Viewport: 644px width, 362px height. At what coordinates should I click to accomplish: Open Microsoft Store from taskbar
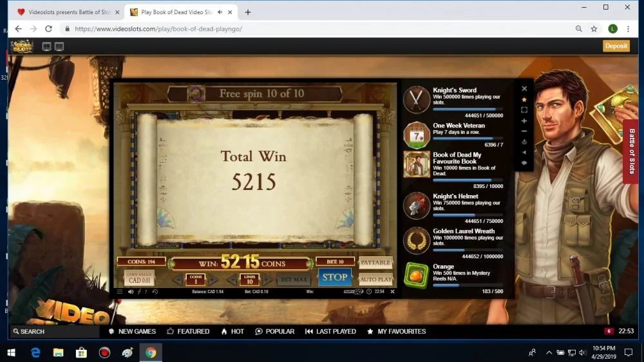(x=81, y=352)
